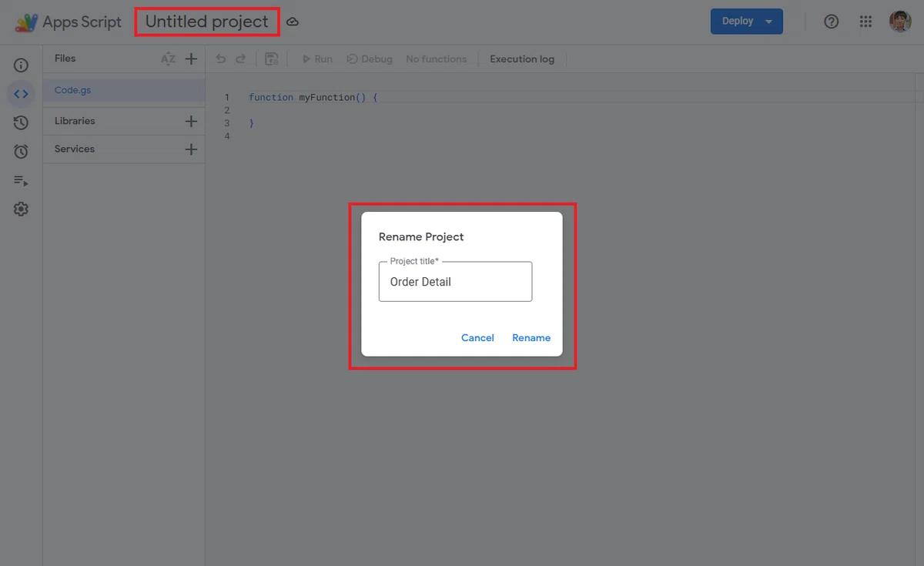Select the Code.gs file
This screenshot has width=924, height=566.
pyautogui.click(x=123, y=90)
